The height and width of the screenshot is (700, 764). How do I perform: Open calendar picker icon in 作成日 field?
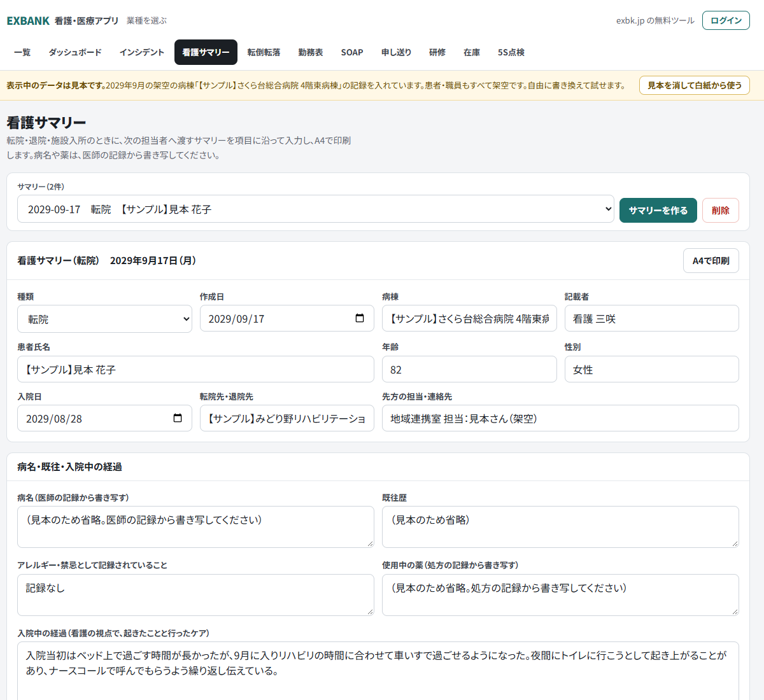click(x=360, y=318)
